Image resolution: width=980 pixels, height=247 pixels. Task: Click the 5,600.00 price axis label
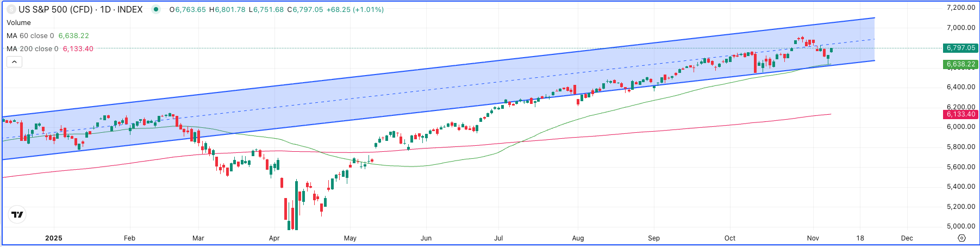pos(960,166)
